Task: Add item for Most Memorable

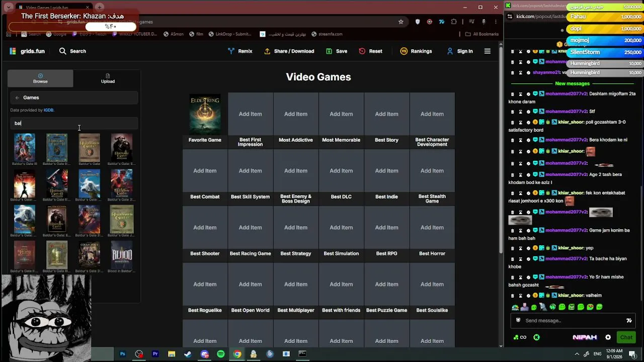Action: click(x=341, y=114)
